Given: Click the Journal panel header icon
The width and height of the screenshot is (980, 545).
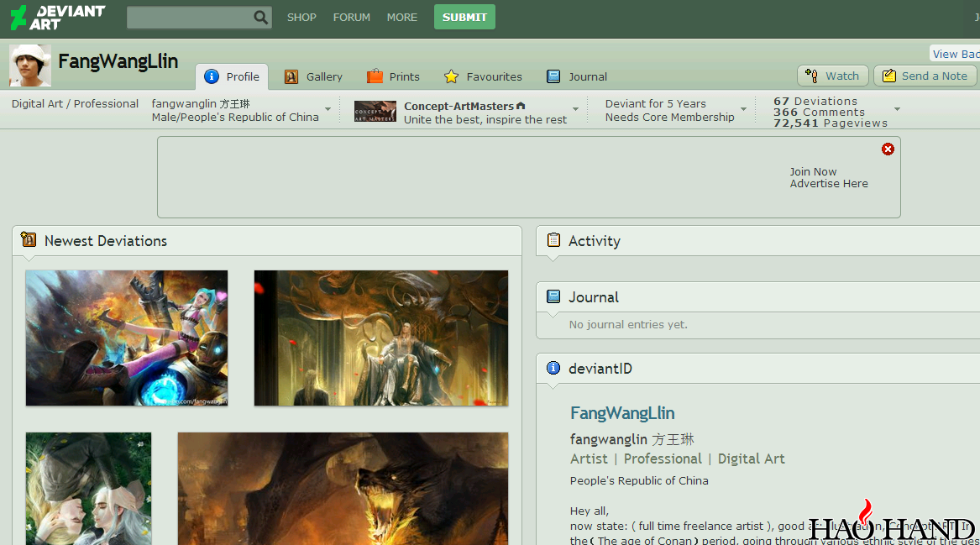Looking at the screenshot, I should coord(553,296).
